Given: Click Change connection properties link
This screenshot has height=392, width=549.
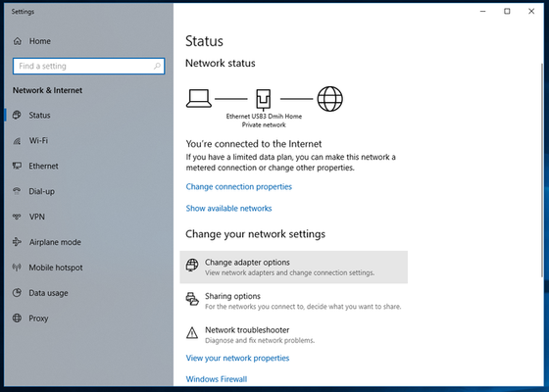Looking at the screenshot, I should 239,187.
